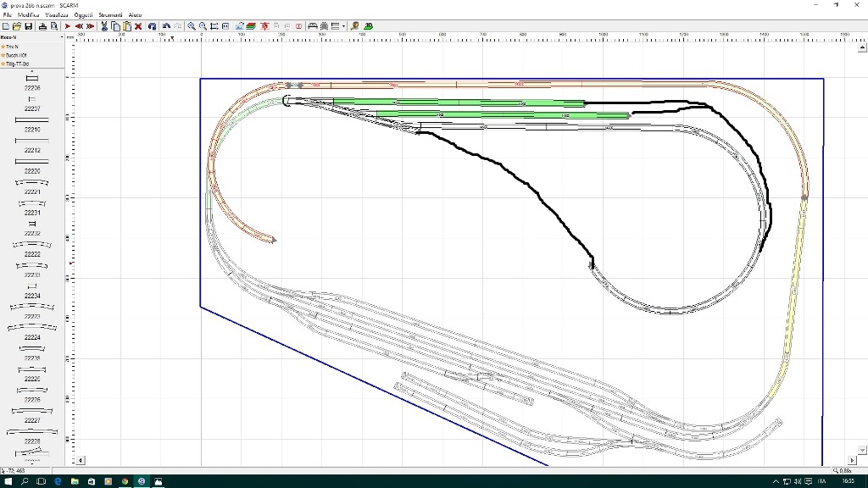This screenshot has width=868, height=488.
Task: Open the Windows Start menu
Action: click(x=8, y=481)
